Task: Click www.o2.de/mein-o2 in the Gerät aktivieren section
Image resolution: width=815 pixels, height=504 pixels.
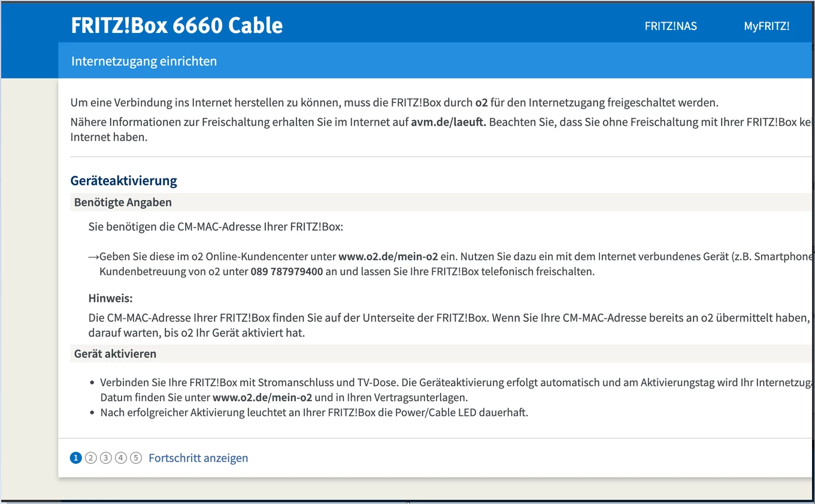Action: (262, 397)
